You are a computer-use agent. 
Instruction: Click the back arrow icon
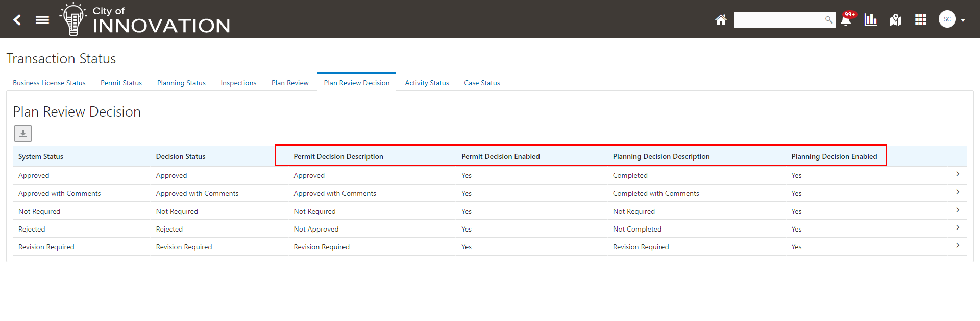point(17,20)
